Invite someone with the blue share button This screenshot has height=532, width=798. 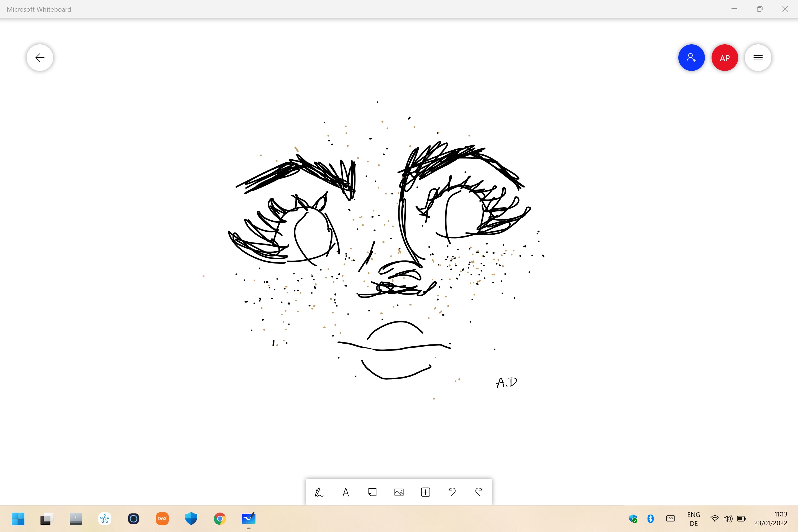[691, 58]
